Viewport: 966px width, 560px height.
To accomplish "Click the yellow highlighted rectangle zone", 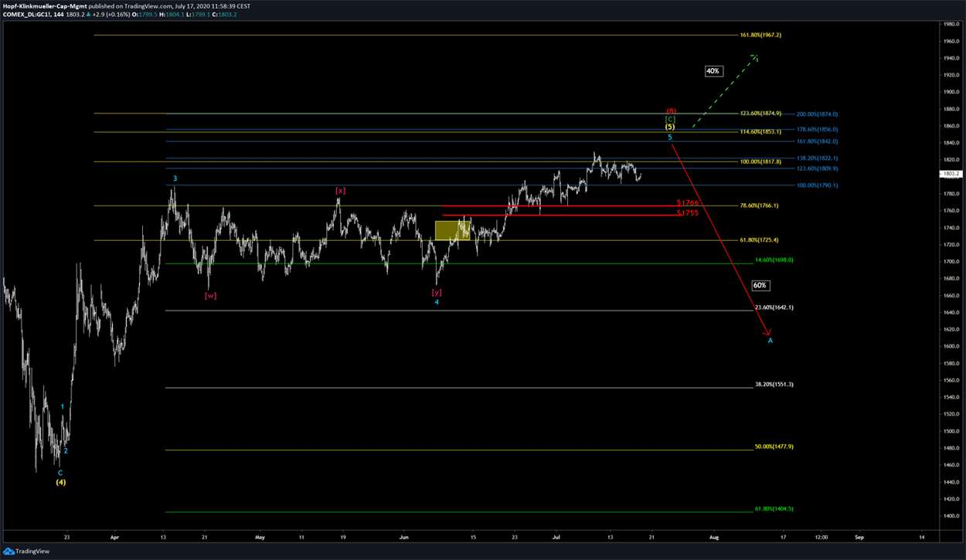I will [x=453, y=230].
